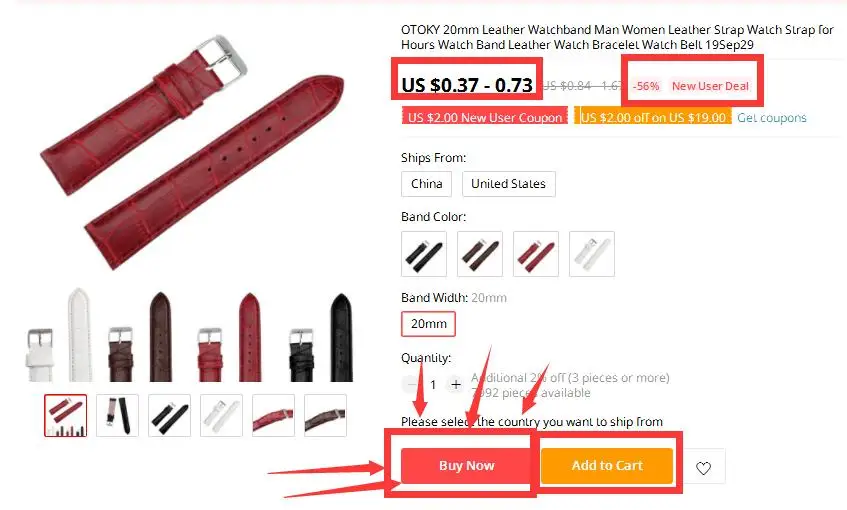Choose the red band color swatch
Screen dimensions: 847x510
pyautogui.click(x=536, y=254)
